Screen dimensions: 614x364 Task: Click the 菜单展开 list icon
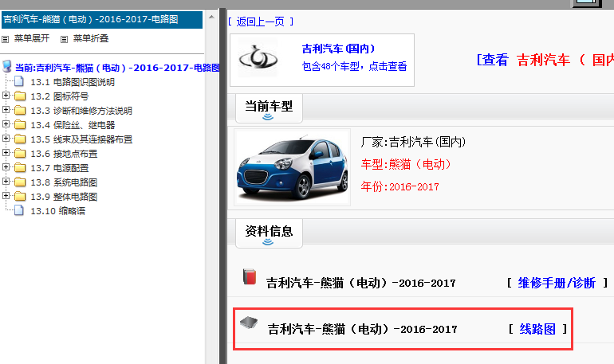pyautogui.click(x=5, y=39)
